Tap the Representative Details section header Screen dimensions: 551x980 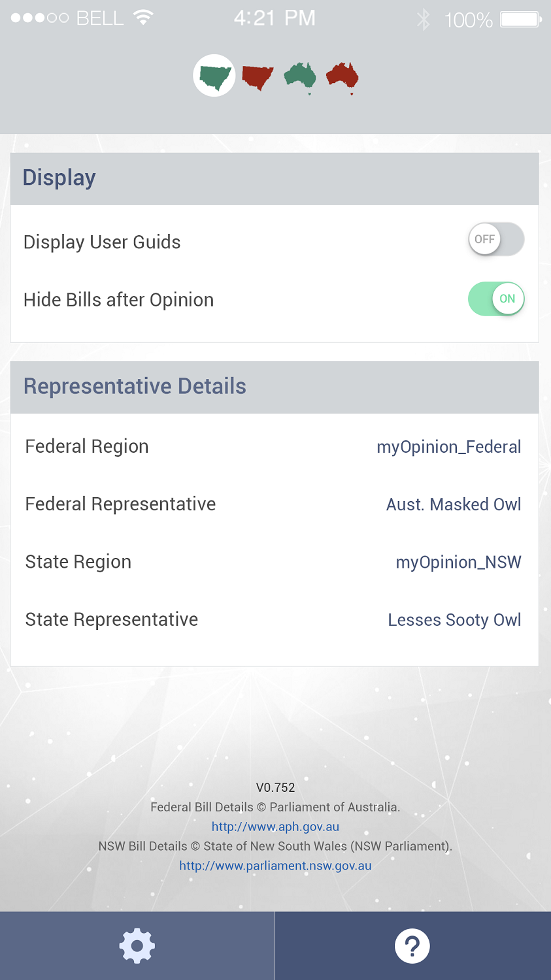click(275, 387)
